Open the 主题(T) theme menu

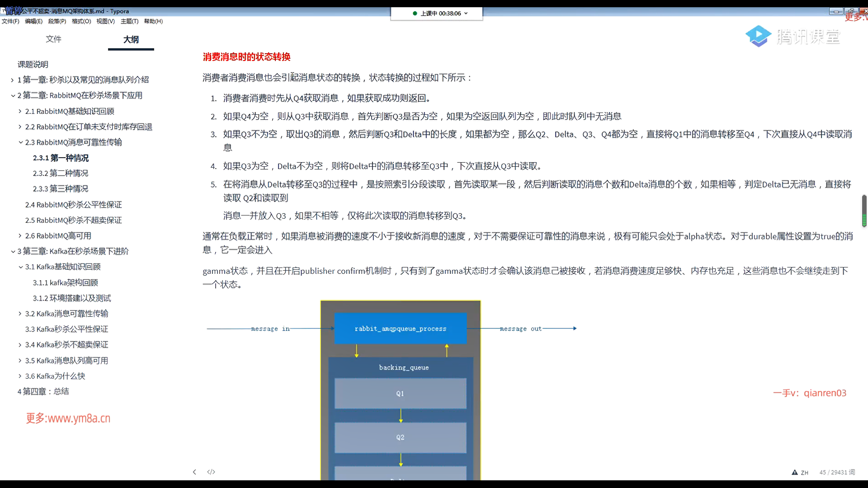(129, 21)
